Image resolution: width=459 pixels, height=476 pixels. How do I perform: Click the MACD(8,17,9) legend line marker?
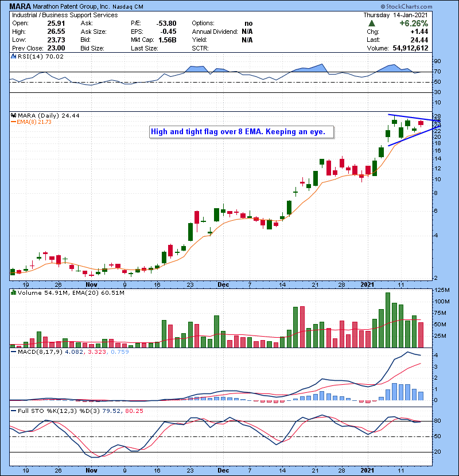point(13,352)
